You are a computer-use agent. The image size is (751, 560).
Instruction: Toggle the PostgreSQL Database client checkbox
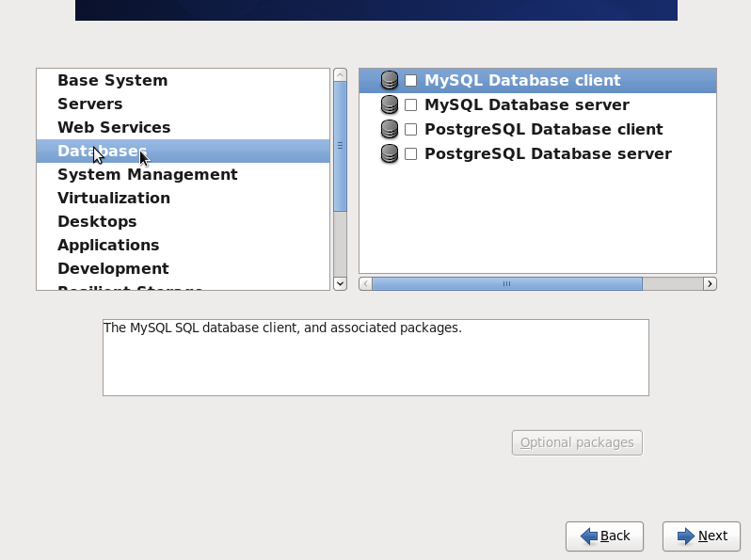410,130
